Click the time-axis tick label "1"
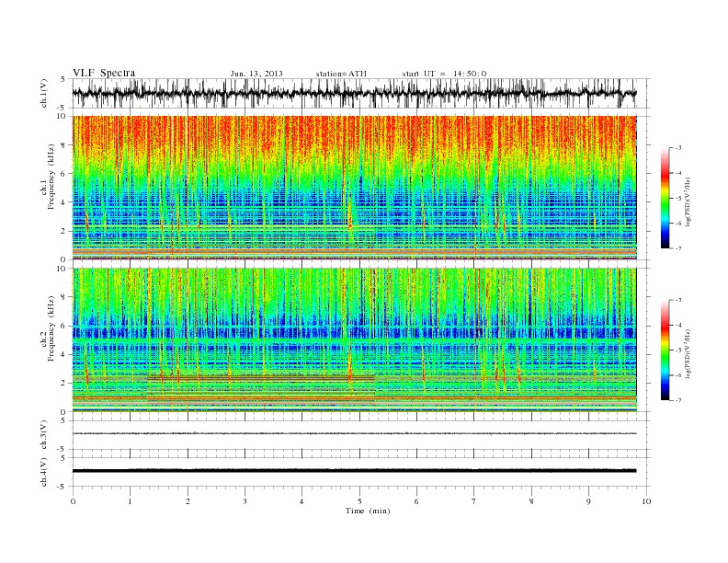Image resolution: width=728 pixels, height=563 pixels. [x=130, y=501]
